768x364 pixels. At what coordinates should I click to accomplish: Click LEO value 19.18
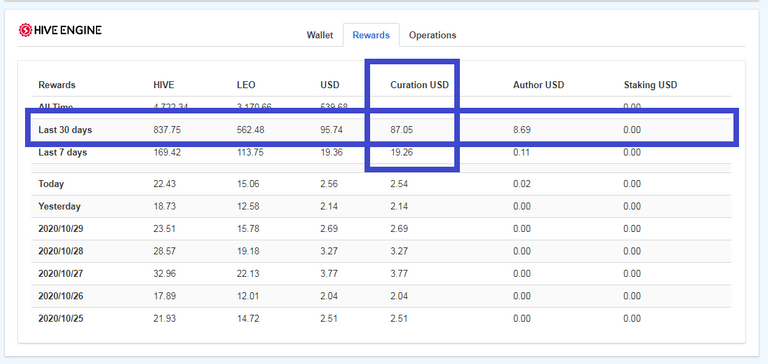pos(248,251)
